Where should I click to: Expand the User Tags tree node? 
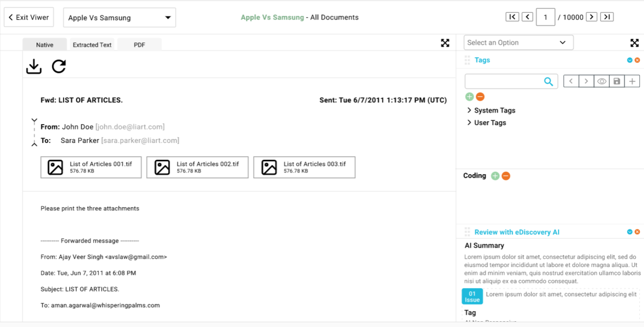(469, 123)
